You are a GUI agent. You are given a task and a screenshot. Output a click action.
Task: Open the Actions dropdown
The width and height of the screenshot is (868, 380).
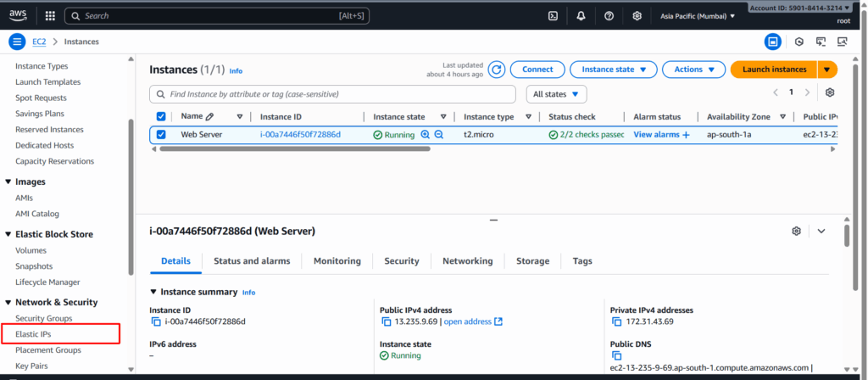click(x=693, y=70)
